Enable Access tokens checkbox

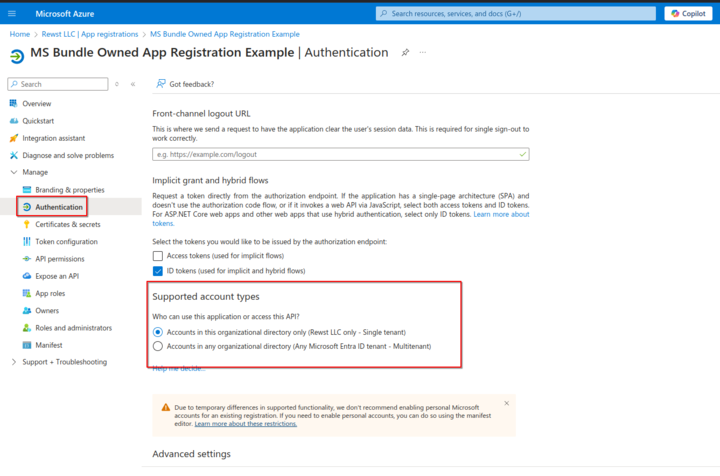(x=157, y=256)
